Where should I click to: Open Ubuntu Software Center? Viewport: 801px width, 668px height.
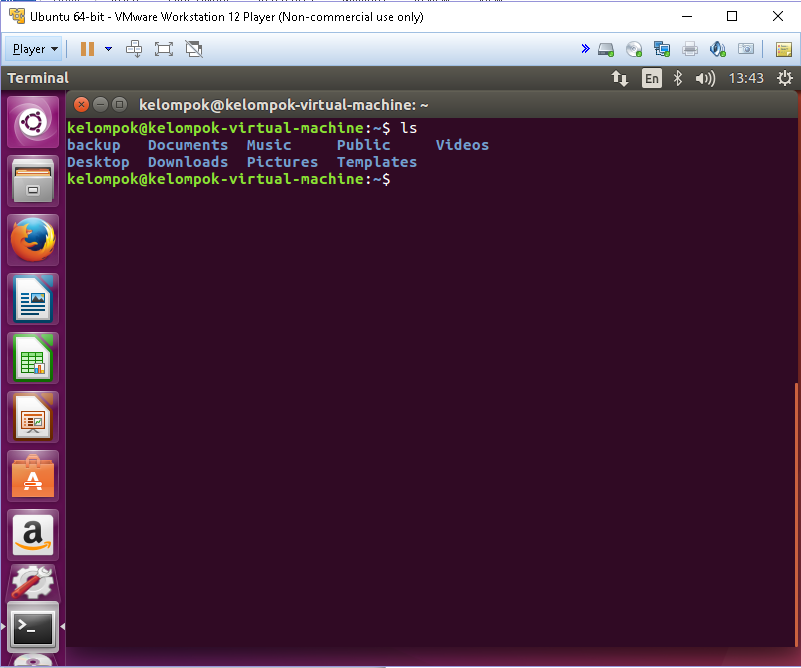pyautogui.click(x=33, y=476)
